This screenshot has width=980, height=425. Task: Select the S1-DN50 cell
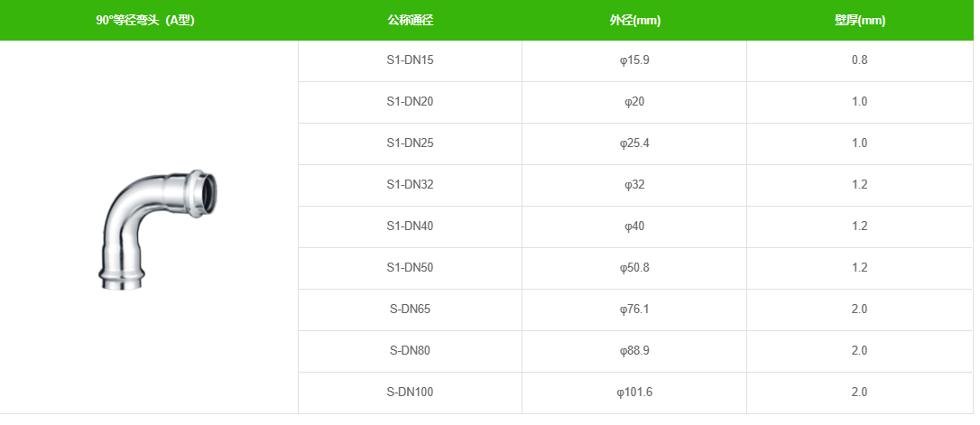(410, 268)
